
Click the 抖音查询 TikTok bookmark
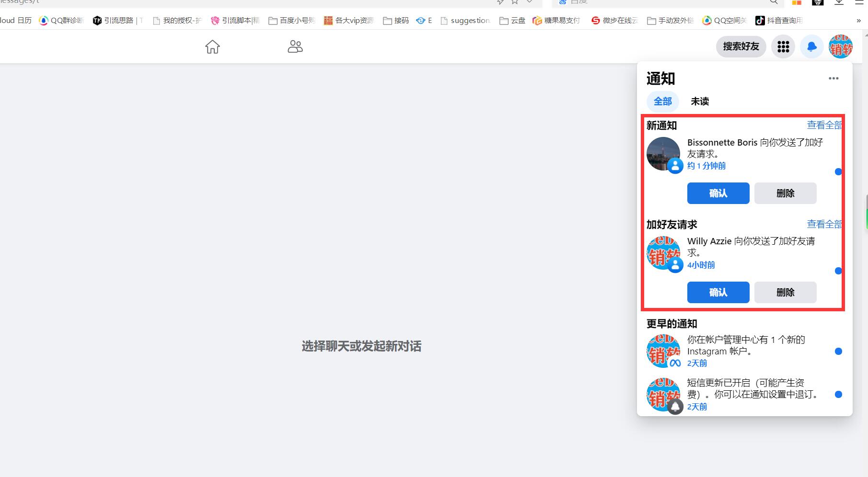point(779,20)
